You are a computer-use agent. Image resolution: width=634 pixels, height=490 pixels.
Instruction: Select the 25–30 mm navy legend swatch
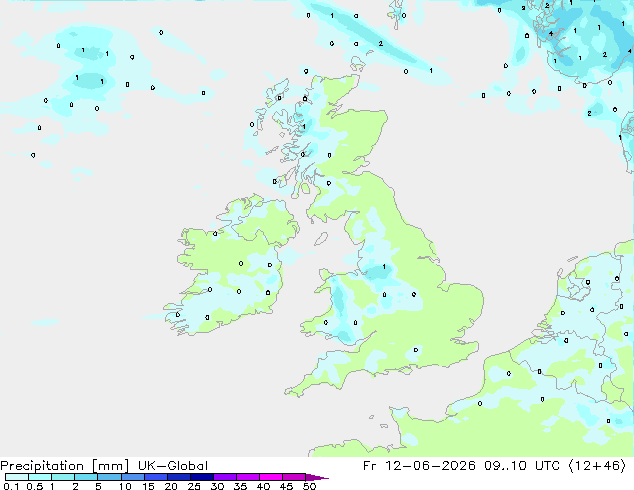[x=201, y=477]
